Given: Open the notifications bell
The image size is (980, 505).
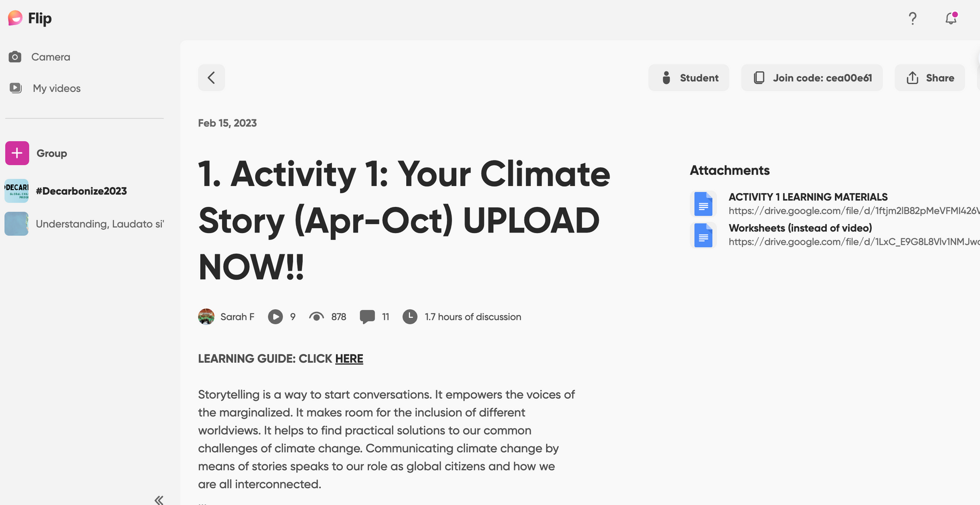Looking at the screenshot, I should [x=951, y=19].
